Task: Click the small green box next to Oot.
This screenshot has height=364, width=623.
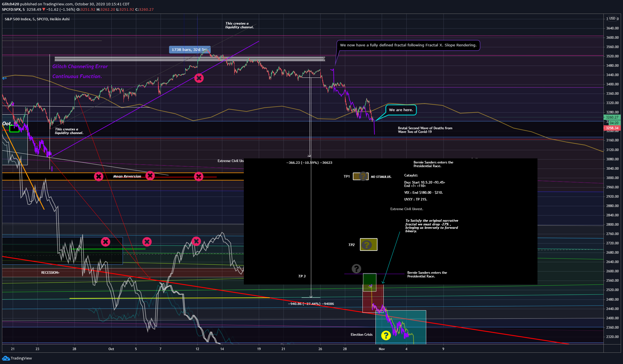Action: pyautogui.click(x=14, y=129)
